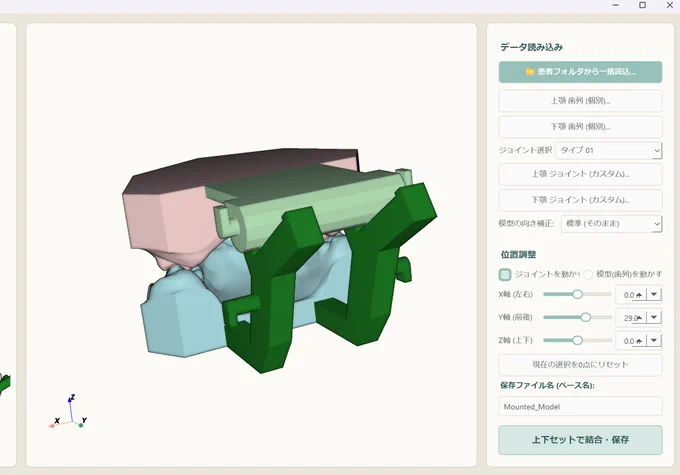The width and height of the screenshot is (680, 475).
Task: Decrease Y axis value with down arrow
Action: point(654,317)
